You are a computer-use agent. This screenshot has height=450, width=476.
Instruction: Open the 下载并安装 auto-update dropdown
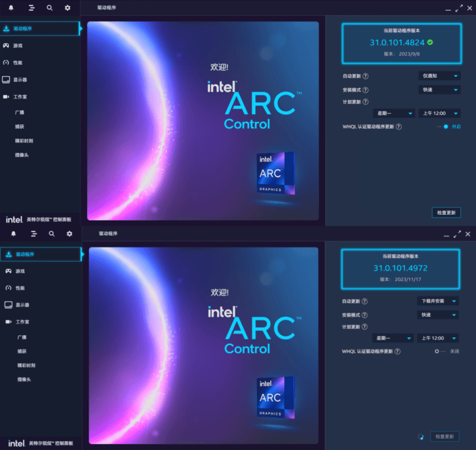click(438, 301)
